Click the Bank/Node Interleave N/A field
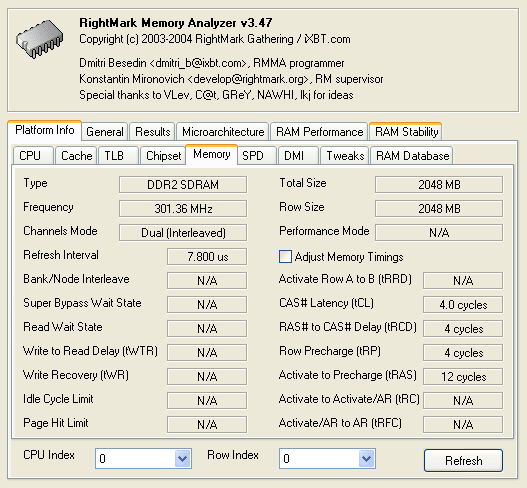The image size is (527, 488). 207,281
